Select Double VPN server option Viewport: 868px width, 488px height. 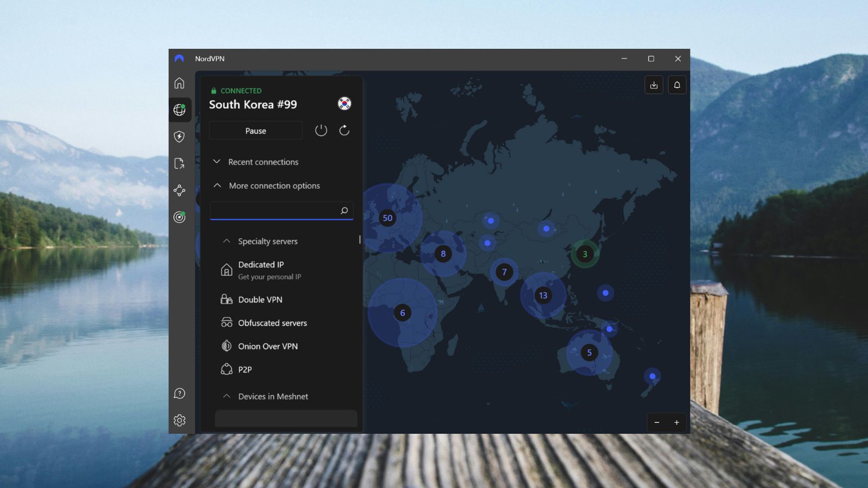259,299
